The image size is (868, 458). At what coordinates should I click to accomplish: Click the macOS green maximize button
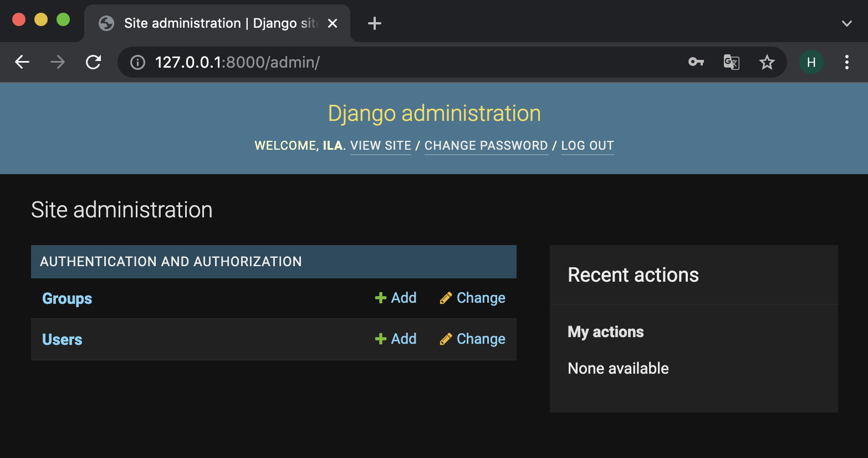click(63, 19)
